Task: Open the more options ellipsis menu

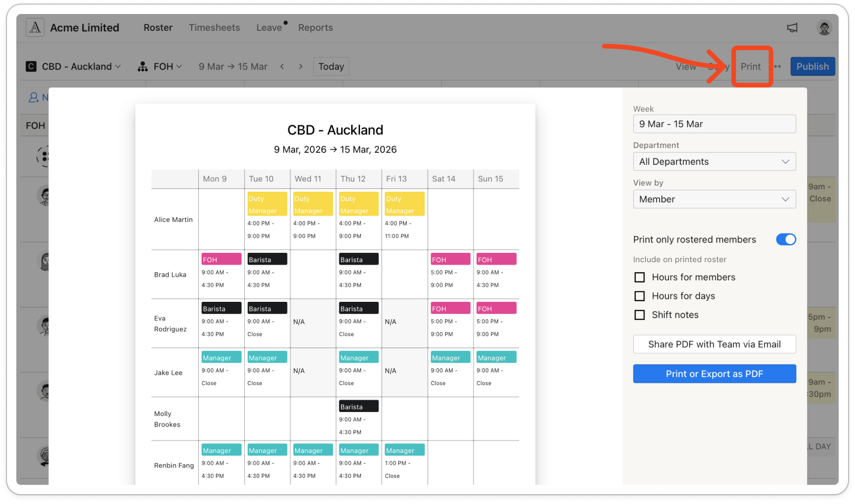Action: pos(777,66)
